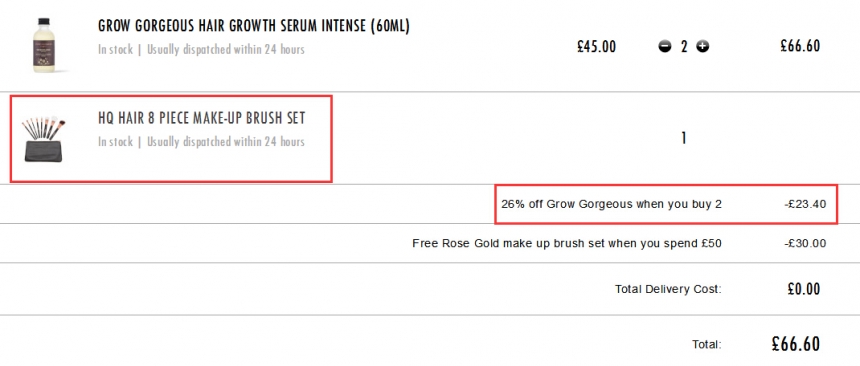This screenshot has width=860, height=366.
Task: Select the 26% off Grow Gorgeous offer text
Action: tap(612, 205)
